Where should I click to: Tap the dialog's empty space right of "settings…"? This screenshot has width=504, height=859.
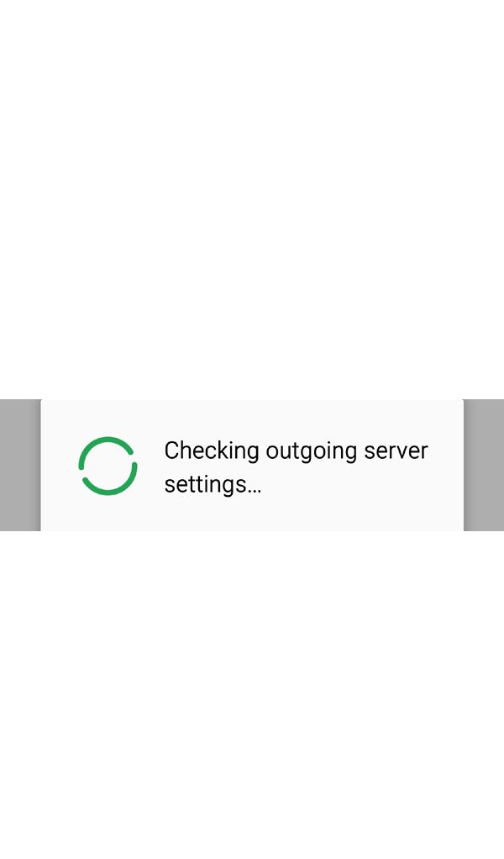(x=361, y=484)
